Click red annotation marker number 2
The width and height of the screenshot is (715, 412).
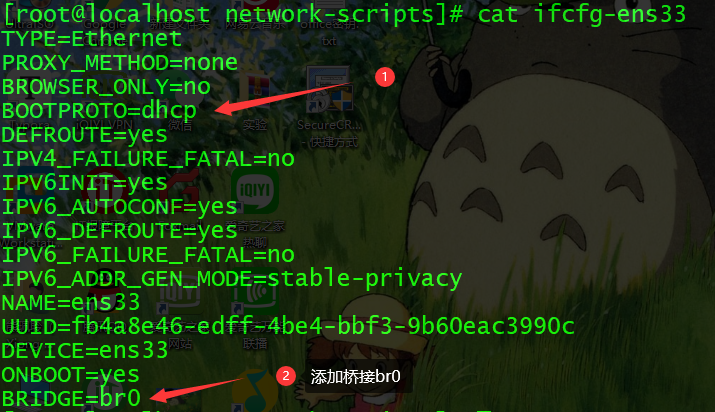coord(286,376)
